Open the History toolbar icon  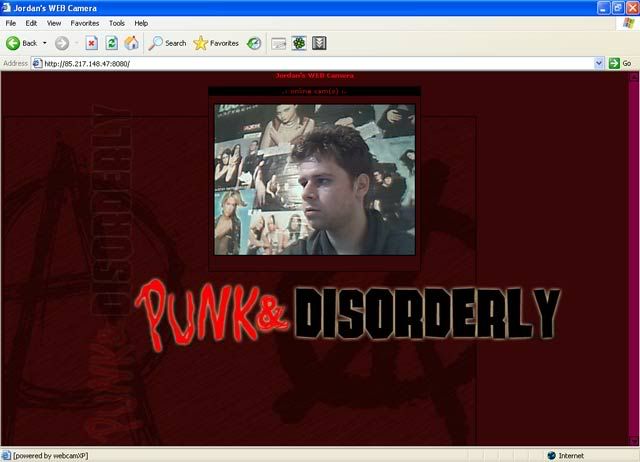(254, 43)
